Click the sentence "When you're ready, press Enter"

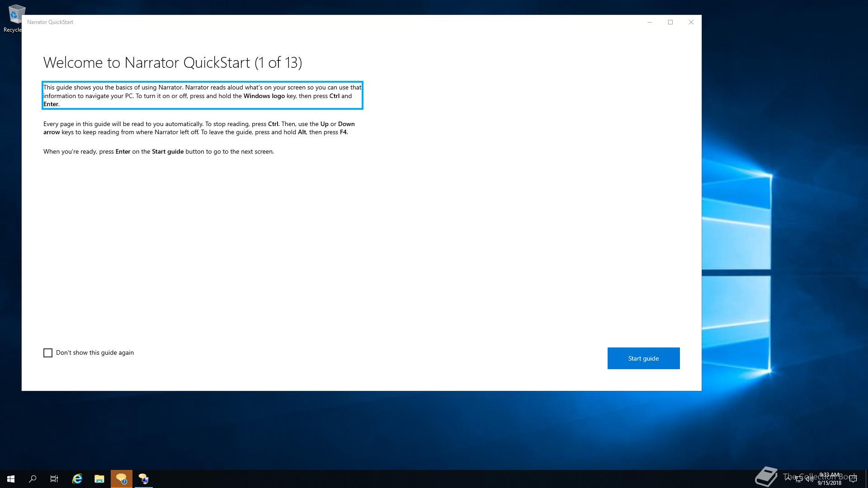159,151
